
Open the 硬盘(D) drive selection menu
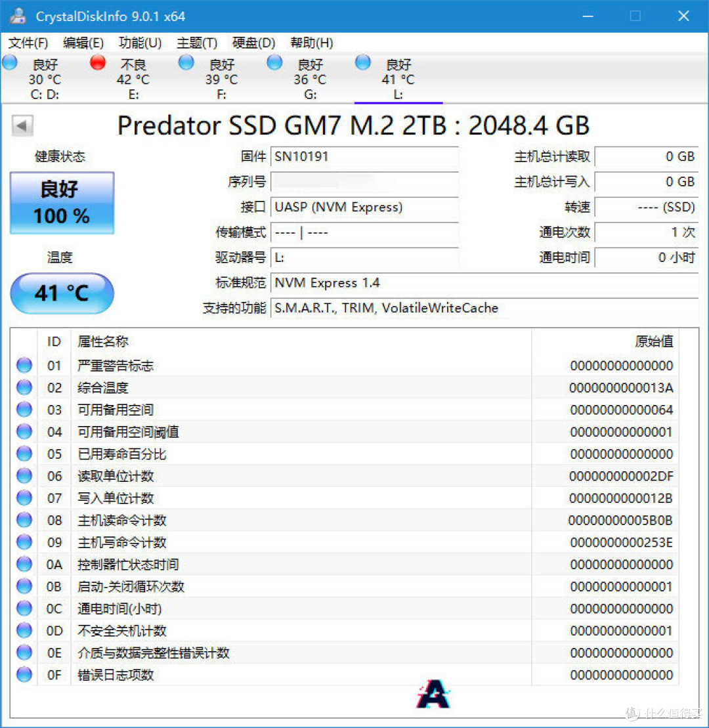tap(253, 43)
